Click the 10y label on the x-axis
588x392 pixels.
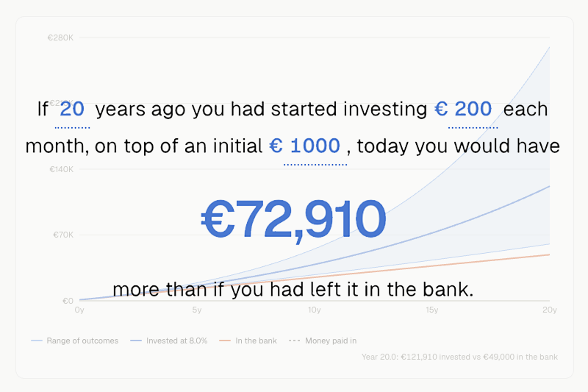[x=315, y=310]
